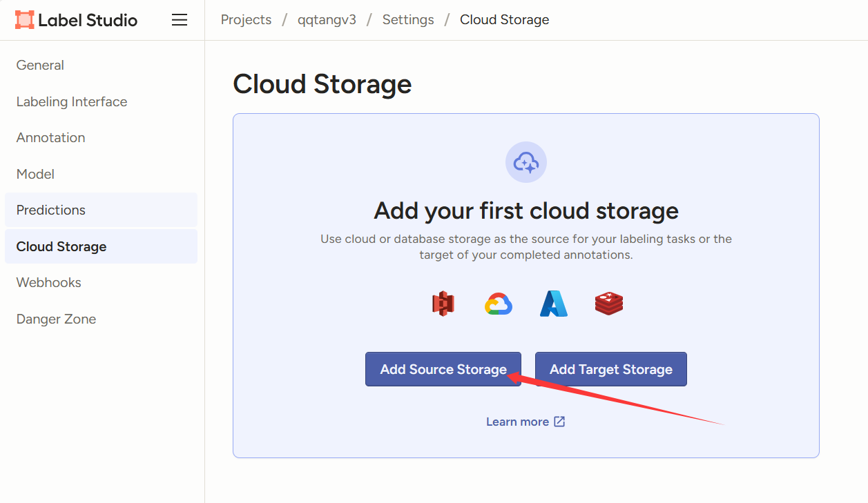The image size is (868, 503).
Task: Click the Label Studio logo
Action: click(76, 20)
